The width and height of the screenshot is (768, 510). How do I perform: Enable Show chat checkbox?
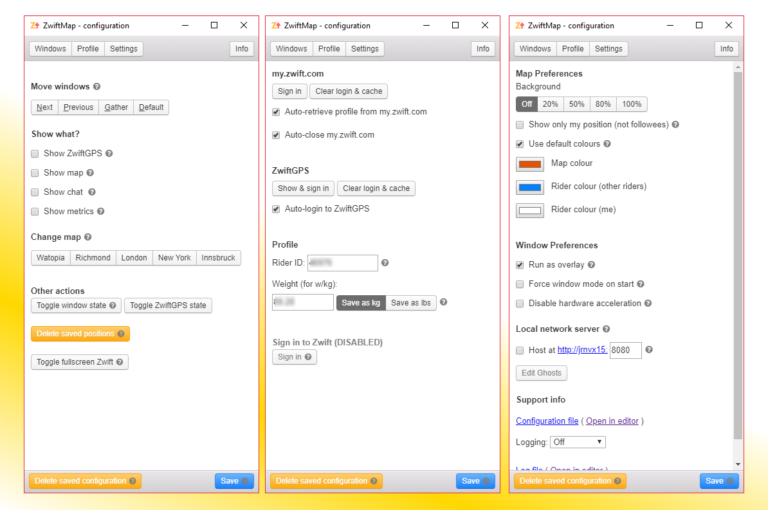[35, 192]
